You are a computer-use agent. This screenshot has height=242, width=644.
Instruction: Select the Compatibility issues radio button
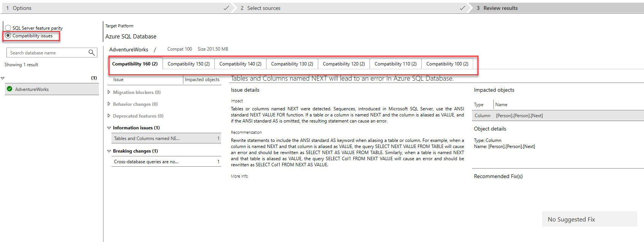(x=8, y=36)
